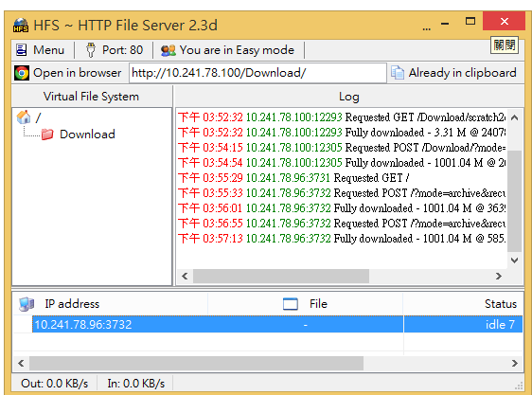
Task: Click the log's horizontal scroll left arrow
Action: (x=185, y=277)
